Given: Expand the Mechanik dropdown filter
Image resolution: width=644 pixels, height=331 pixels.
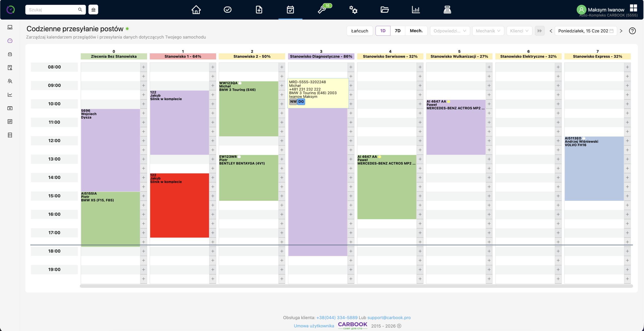Looking at the screenshot, I should tap(488, 31).
